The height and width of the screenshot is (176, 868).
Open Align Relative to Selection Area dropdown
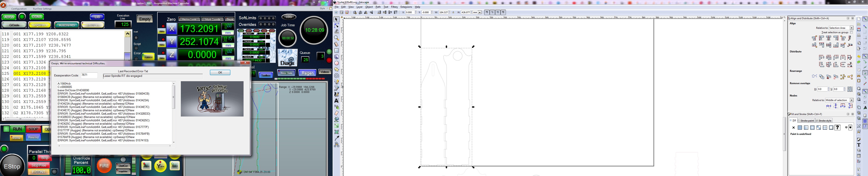coord(841,28)
